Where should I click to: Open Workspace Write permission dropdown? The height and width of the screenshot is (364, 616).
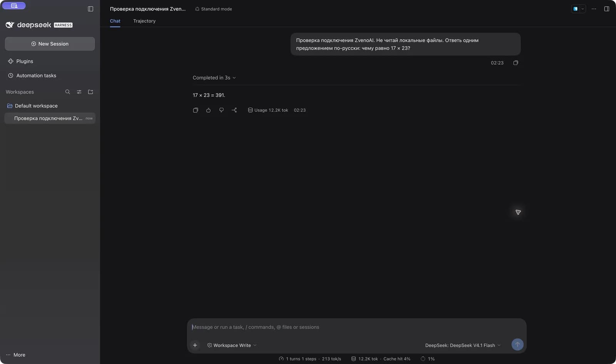pyautogui.click(x=232, y=345)
